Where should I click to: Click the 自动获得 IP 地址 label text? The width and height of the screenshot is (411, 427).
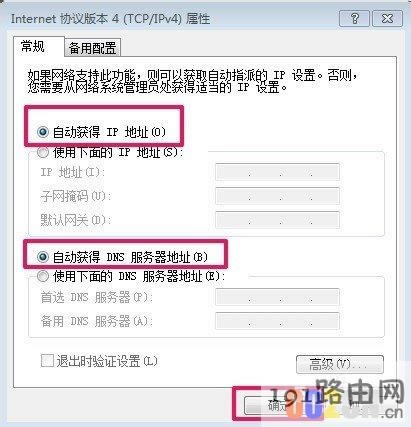point(109,132)
